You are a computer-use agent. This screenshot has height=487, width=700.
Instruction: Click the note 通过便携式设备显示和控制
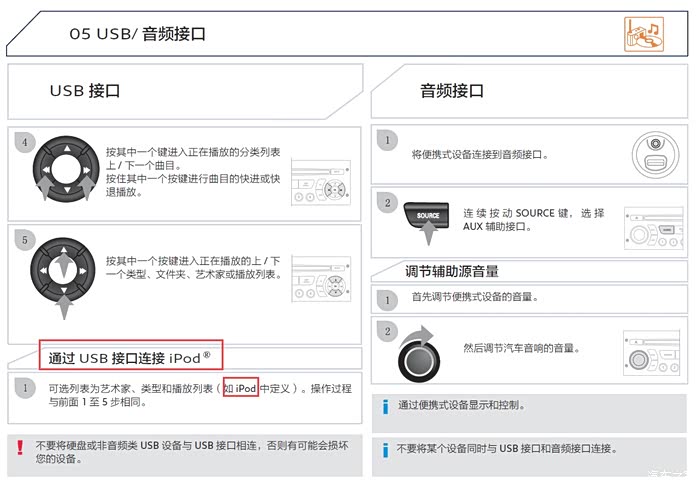pyautogui.click(x=462, y=405)
